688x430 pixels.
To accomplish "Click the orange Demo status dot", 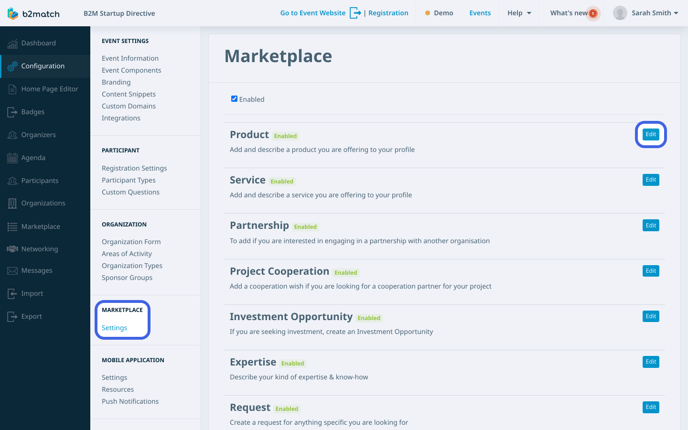I will click(427, 13).
